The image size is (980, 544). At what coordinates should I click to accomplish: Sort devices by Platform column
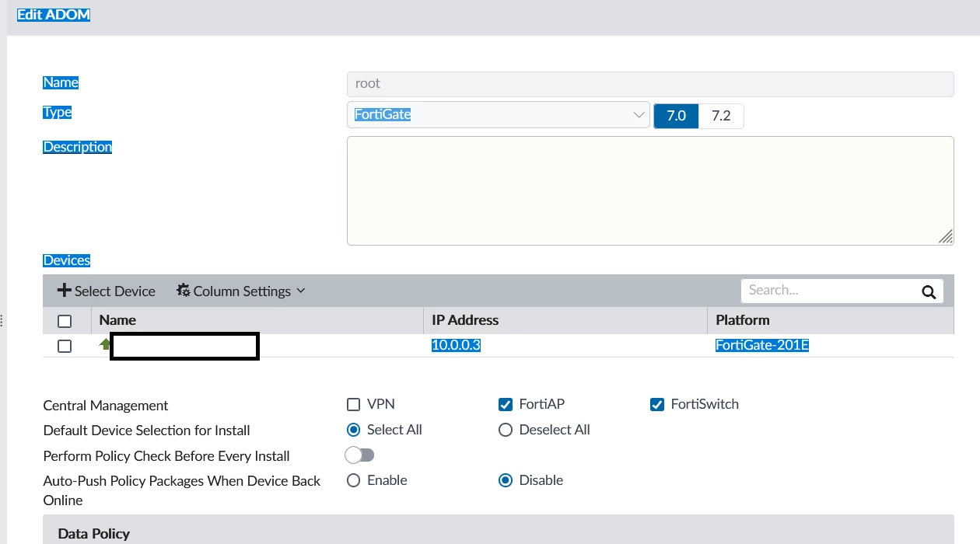tap(743, 320)
